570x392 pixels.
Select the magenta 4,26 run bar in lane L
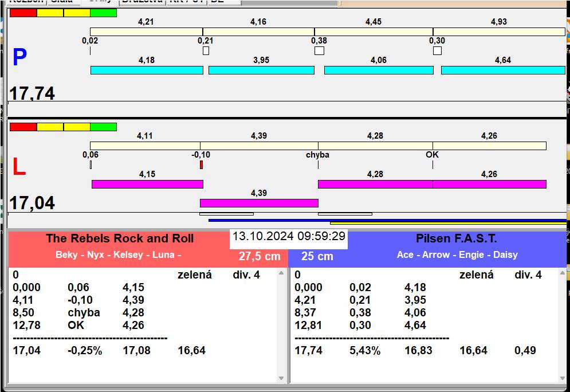[x=489, y=184]
